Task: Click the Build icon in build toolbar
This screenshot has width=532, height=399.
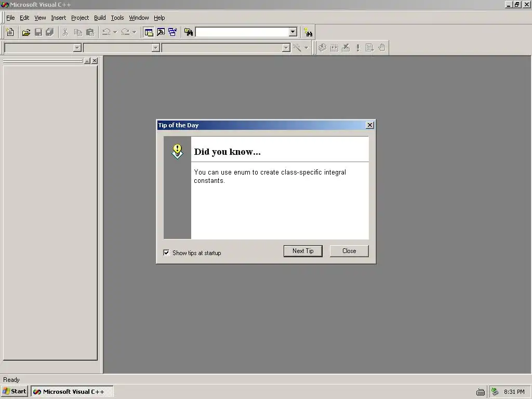Action: tap(334, 48)
